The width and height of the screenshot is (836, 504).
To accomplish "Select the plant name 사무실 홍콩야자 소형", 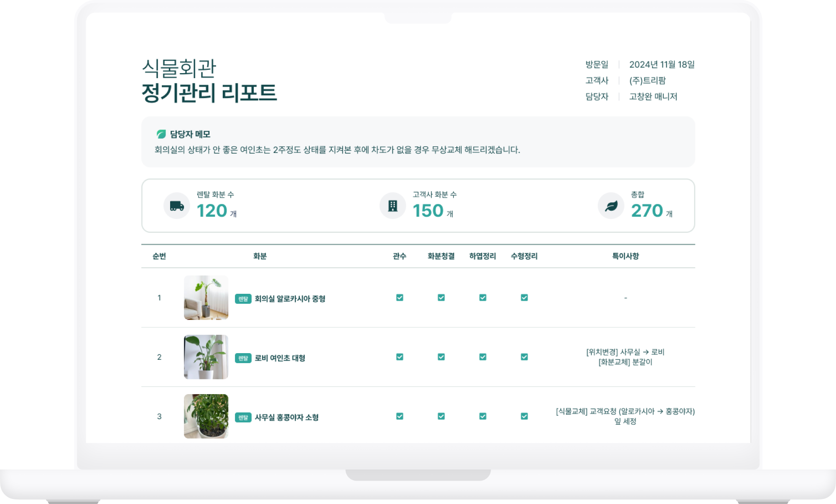I will 286,417.
